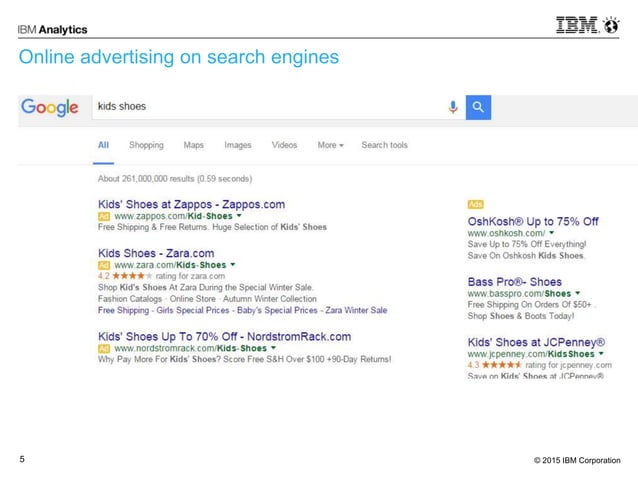Click the JCPenney star rating icons
Viewport: 638px width, 478px height.
tap(498, 365)
